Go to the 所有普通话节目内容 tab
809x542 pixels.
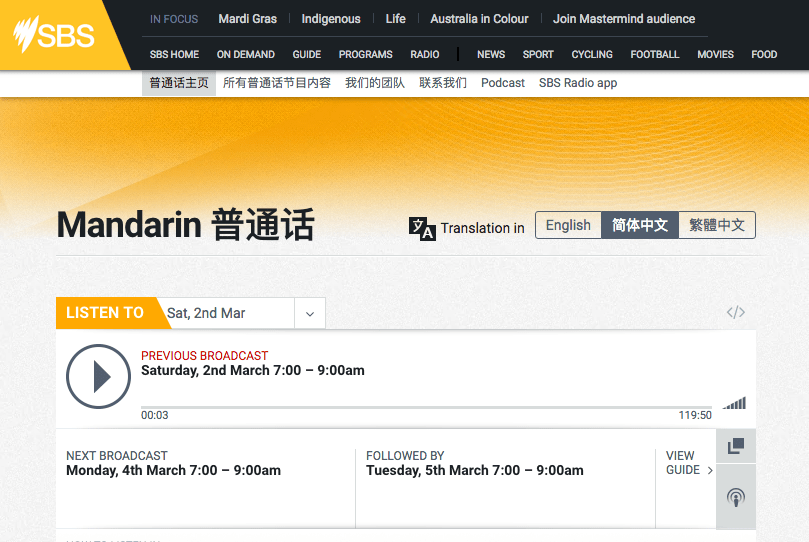tap(277, 83)
